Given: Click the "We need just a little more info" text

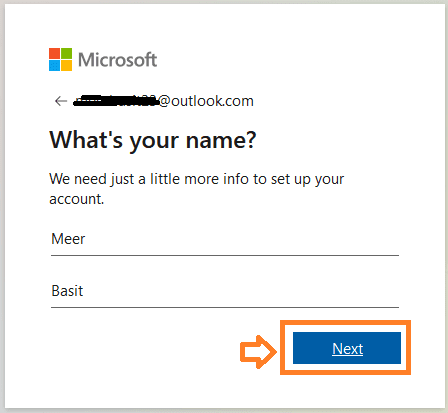Looking at the screenshot, I should (x=197, y=179).
